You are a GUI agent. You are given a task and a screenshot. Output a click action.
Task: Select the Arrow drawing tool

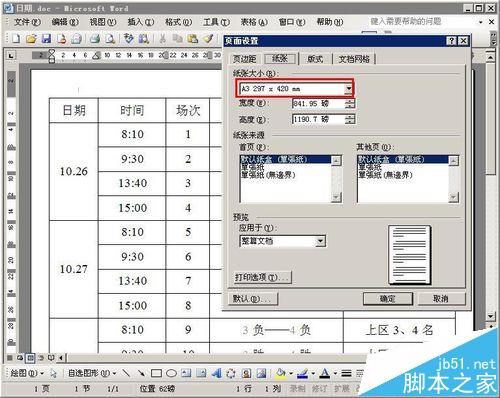click(141, 373)
